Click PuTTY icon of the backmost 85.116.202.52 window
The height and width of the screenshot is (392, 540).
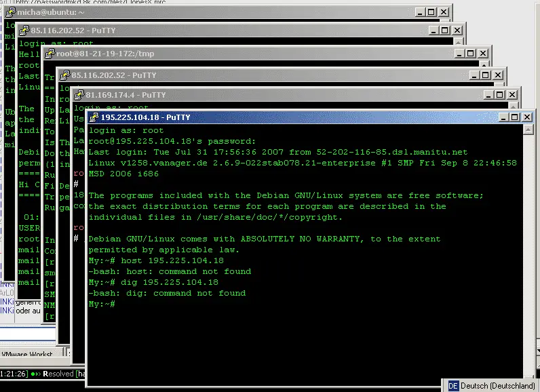point(24,31)
